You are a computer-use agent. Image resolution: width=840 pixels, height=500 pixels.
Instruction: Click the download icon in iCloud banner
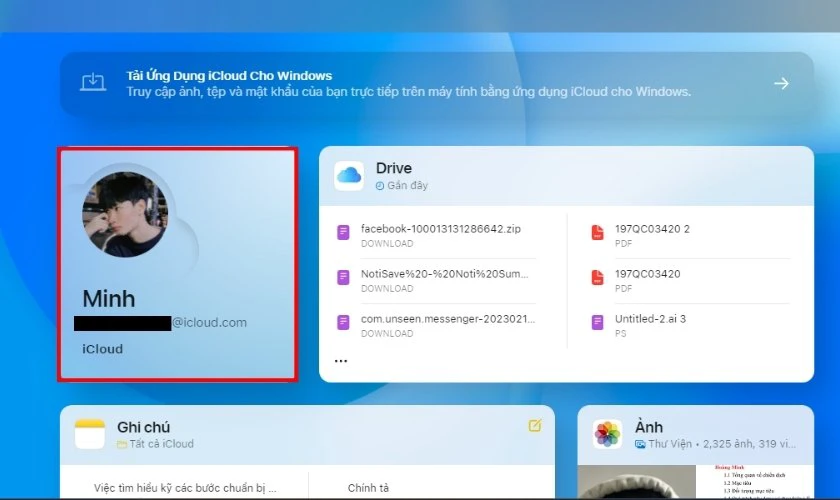point(93,82)
